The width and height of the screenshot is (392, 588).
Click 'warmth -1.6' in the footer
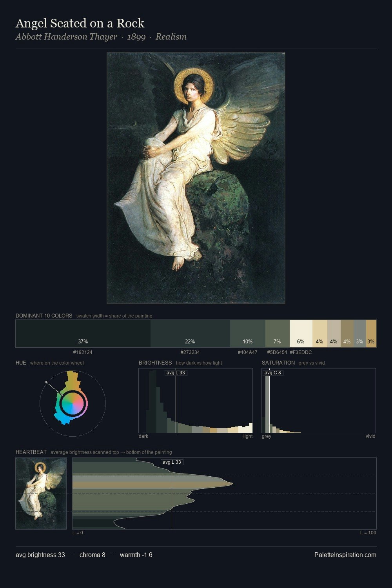coord(136,555)
